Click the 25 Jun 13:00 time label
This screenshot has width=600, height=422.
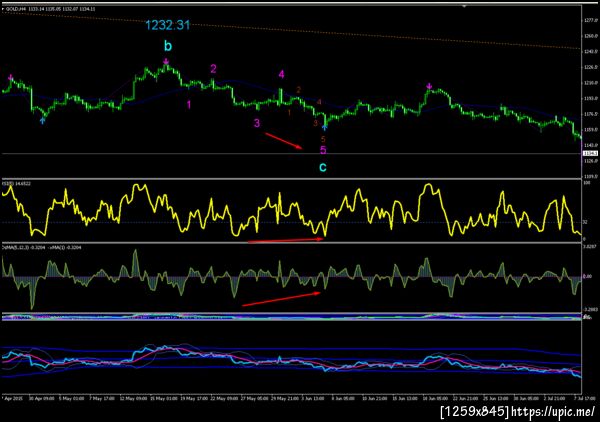tap(497, 398)
